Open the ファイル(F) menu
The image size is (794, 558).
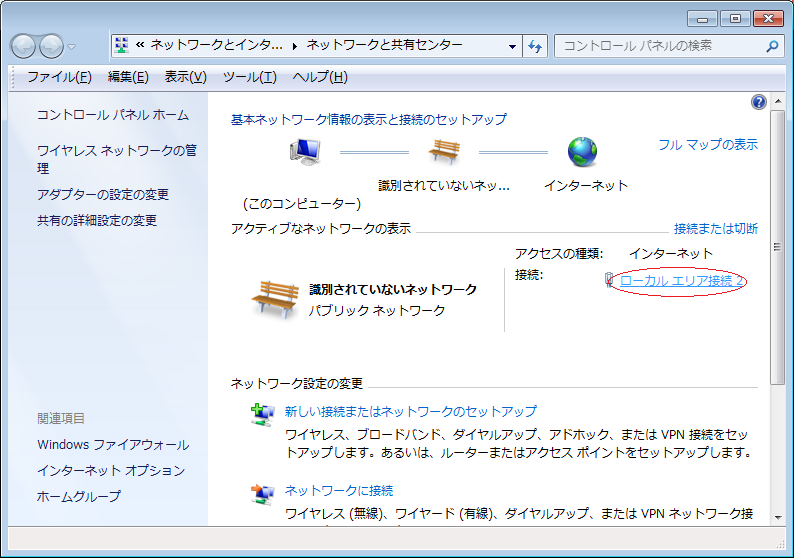59,77
